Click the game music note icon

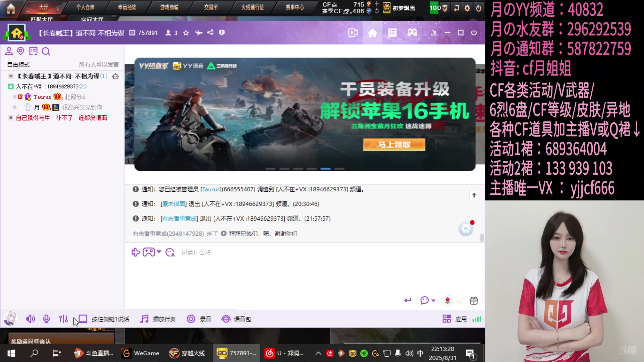click(457, 8)
